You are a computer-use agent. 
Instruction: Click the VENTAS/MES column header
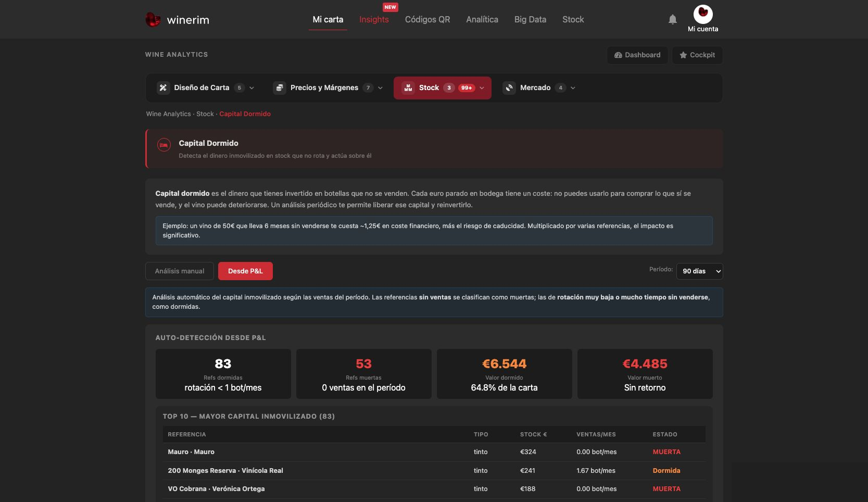pyautogui.click(x=596, y=434)
